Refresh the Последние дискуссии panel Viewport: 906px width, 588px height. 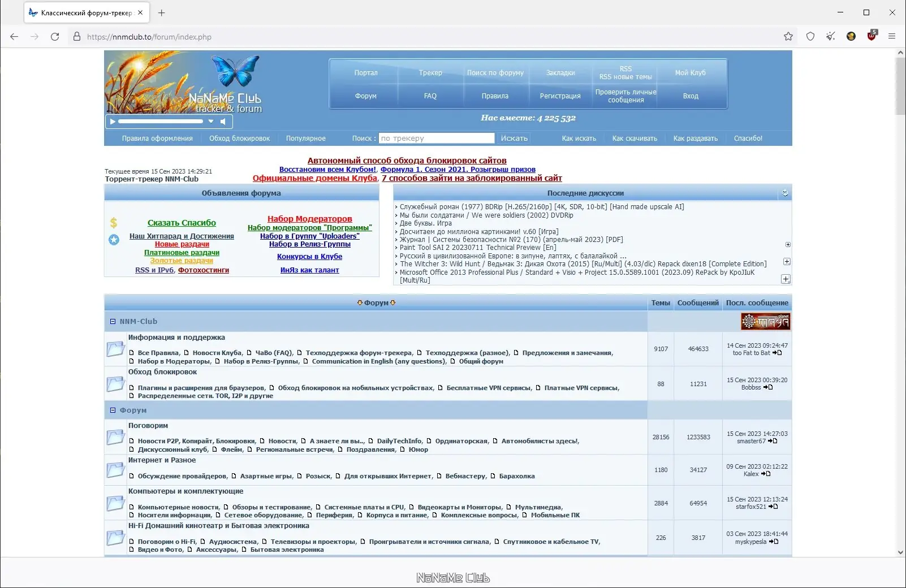[785, 193]
